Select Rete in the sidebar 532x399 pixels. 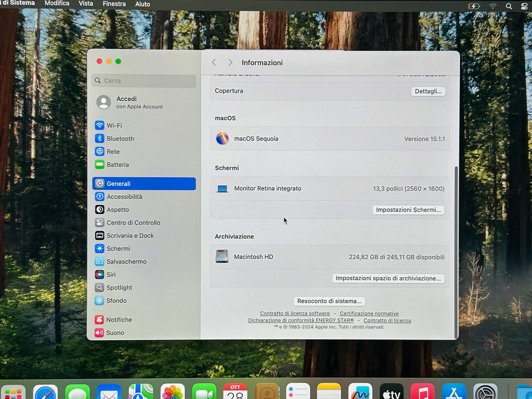click(x=144, y=151)
